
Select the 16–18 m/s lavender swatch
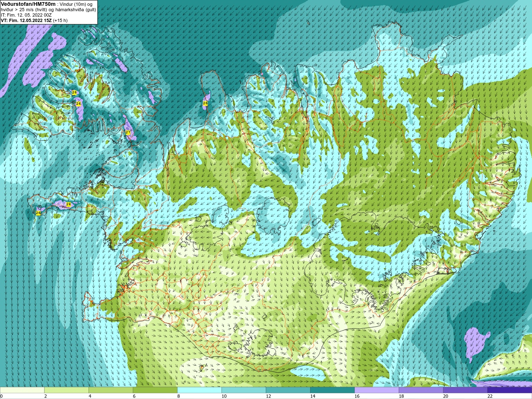tap(377, 390)
